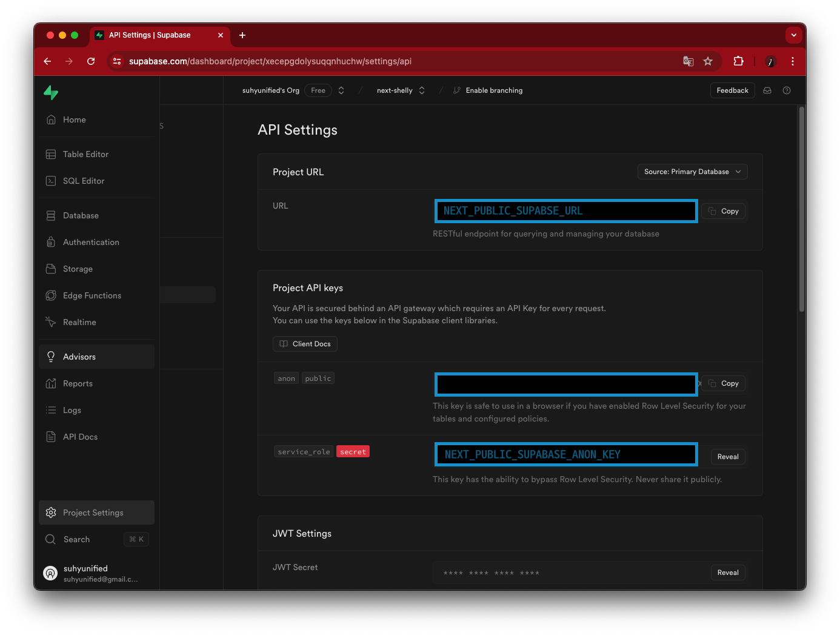Click the suhyunified's Org link
Viewport: 840px width, 635px height.
pyautogui.click(x=271, y=90)
